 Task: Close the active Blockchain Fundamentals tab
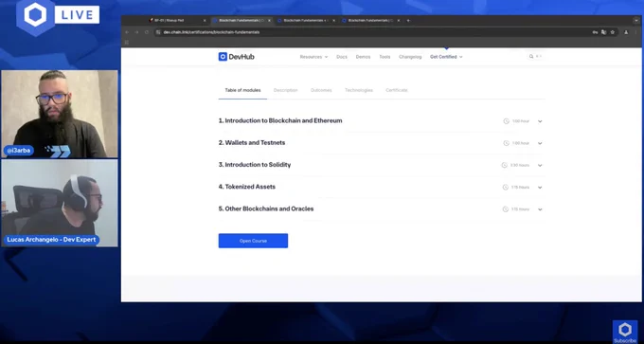pyautogui.click(x=269, y=20)
